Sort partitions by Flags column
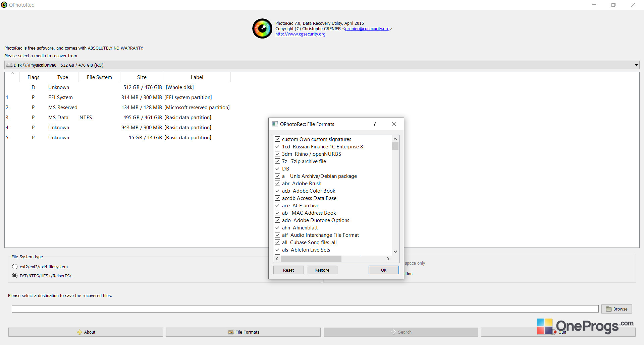Viewport: 644px width, 345px height. (33, 77)
